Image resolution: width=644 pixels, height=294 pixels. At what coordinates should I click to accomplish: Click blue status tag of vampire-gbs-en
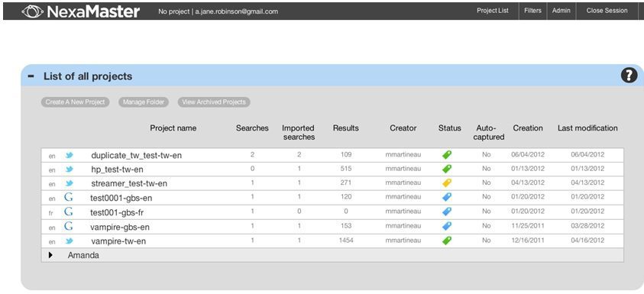[x=446, y=226]
